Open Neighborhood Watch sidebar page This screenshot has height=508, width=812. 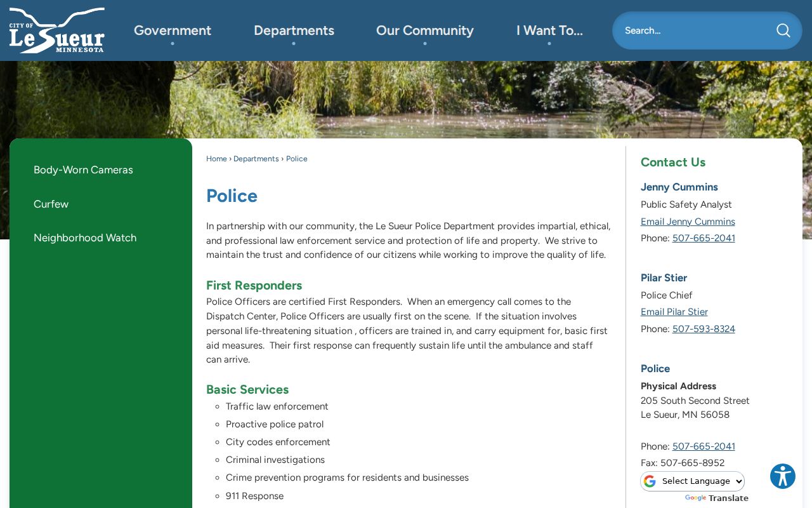85,238
